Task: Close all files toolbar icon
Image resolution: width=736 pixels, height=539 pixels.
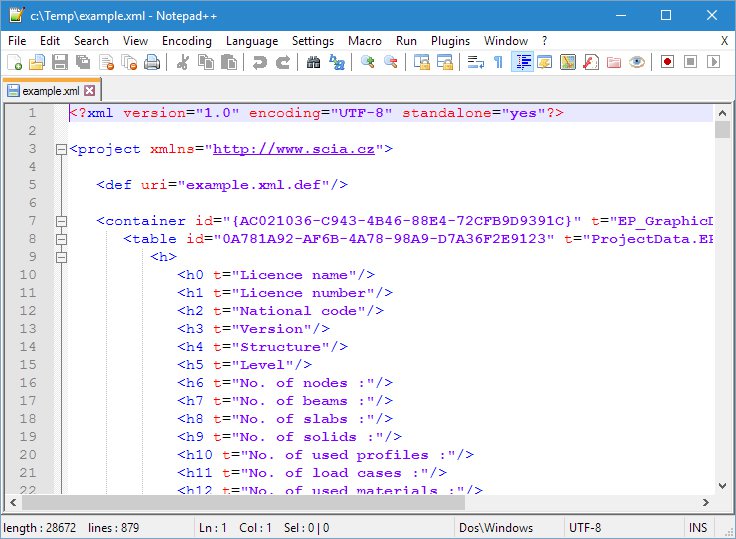Action: pyautogui.click(x=129, y=62)
